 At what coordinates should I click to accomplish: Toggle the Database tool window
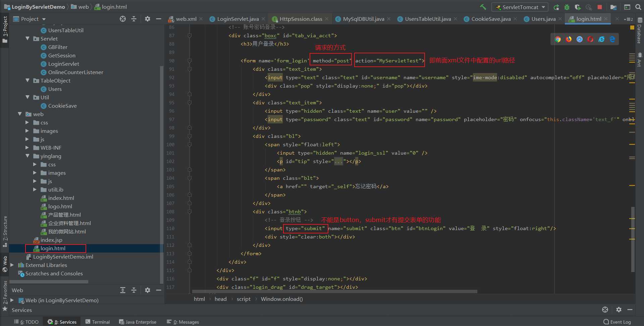click(640, 31)
